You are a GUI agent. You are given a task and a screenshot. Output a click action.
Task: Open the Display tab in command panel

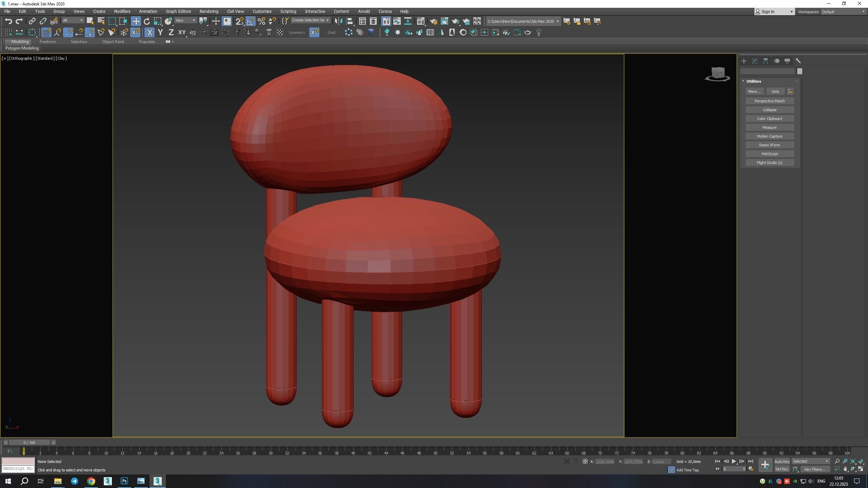pos(787,61)
